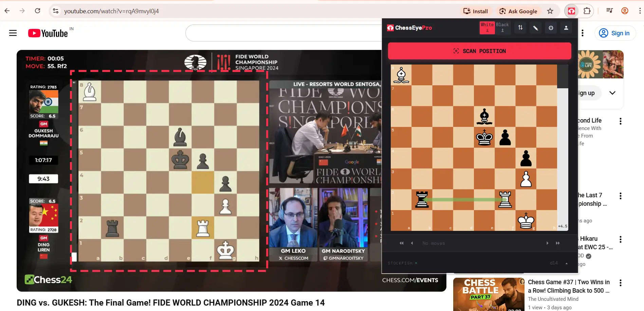
Task: Open the Chess Battle Part 37 thumbnail
Action: [488, 294]
